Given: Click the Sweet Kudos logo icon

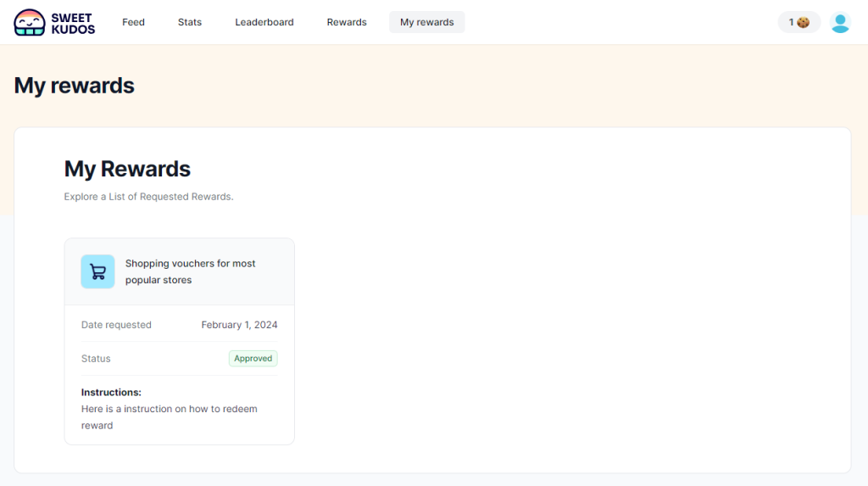Looking at the screenshot, I should coord(30,22).
